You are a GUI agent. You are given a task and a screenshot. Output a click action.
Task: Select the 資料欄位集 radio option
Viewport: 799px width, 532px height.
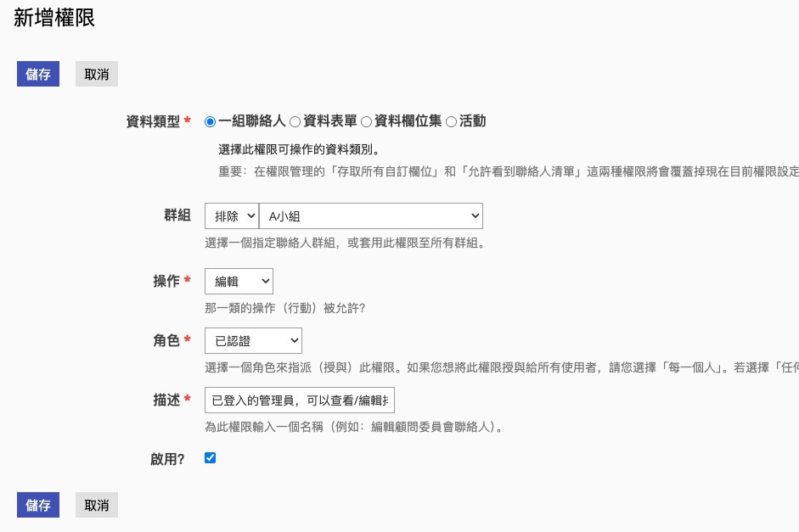(x=366, y=121)
